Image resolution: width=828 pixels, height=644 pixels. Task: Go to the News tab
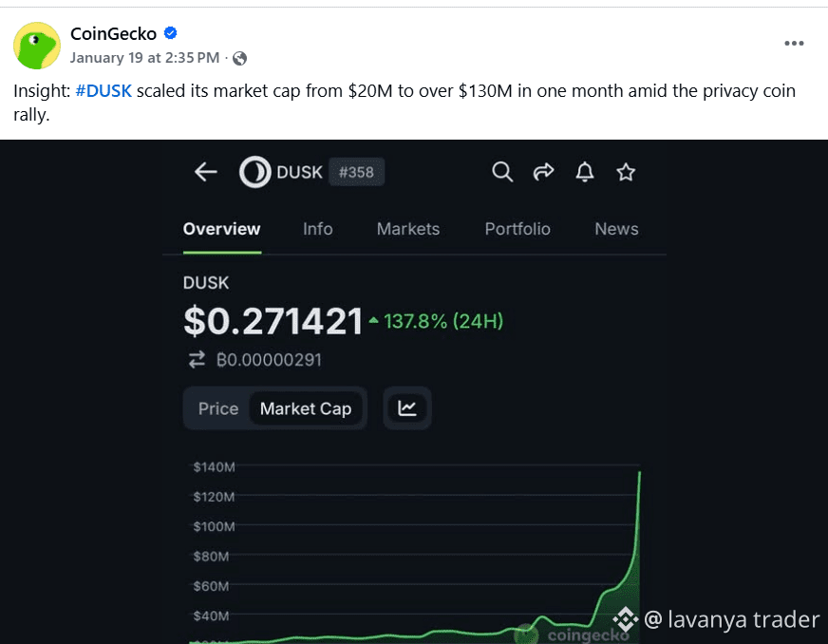pos(616,229)
